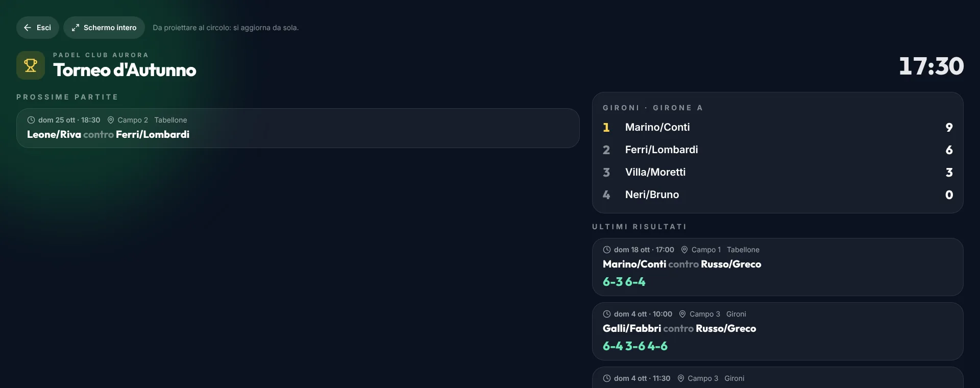This screenshot has width=980, height=388.
Task: Click the expand arrows icon in Schermo intero
Action: pos(76,28)
